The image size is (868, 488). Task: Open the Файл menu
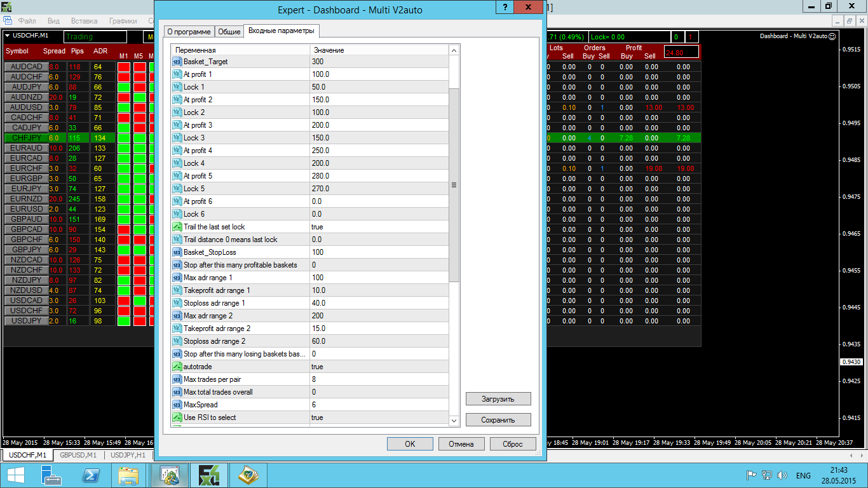tap(27, 21)
